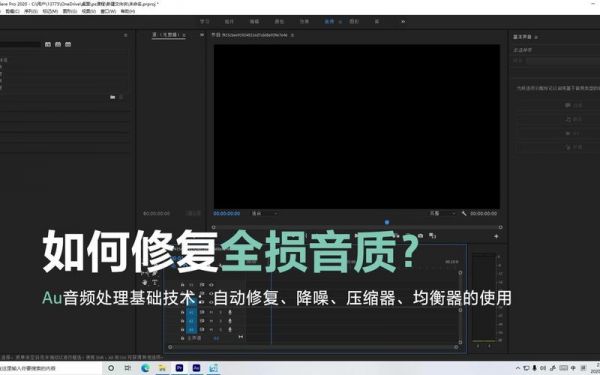The width and height of the screenshot is (600, 375).
Task: Show hidden system tray icons chevron
Action: click(x=518, y=368)
